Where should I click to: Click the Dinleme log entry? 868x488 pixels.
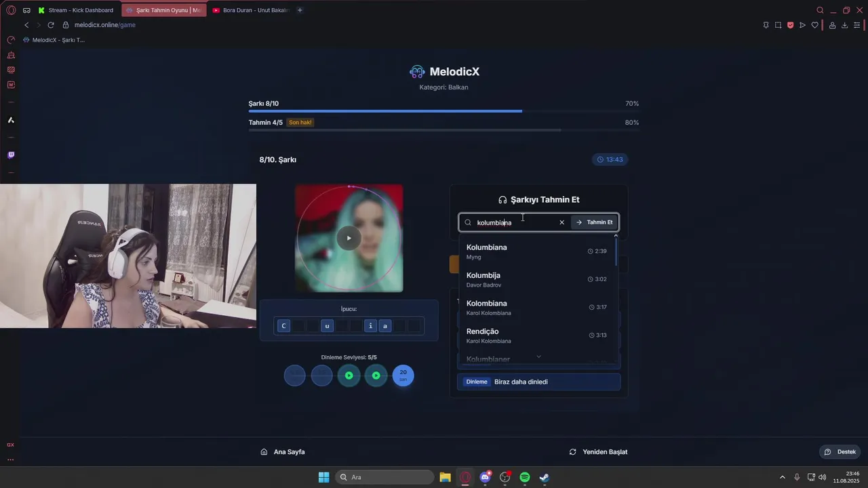click(x=538, y=382)
